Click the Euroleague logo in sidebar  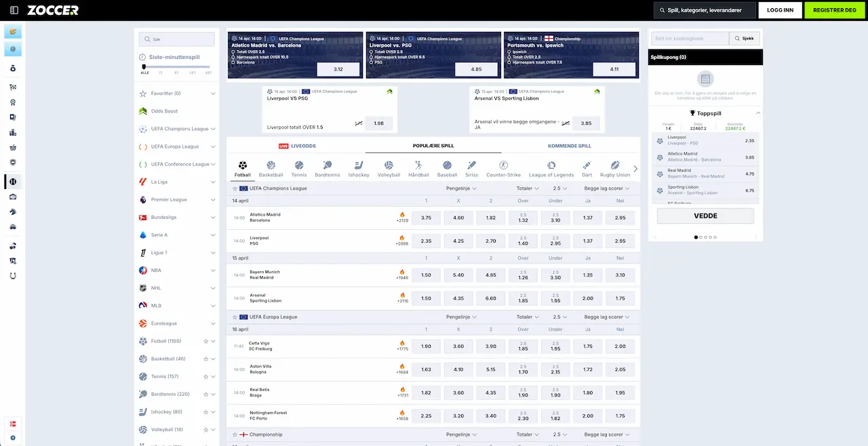pos(143,323)
